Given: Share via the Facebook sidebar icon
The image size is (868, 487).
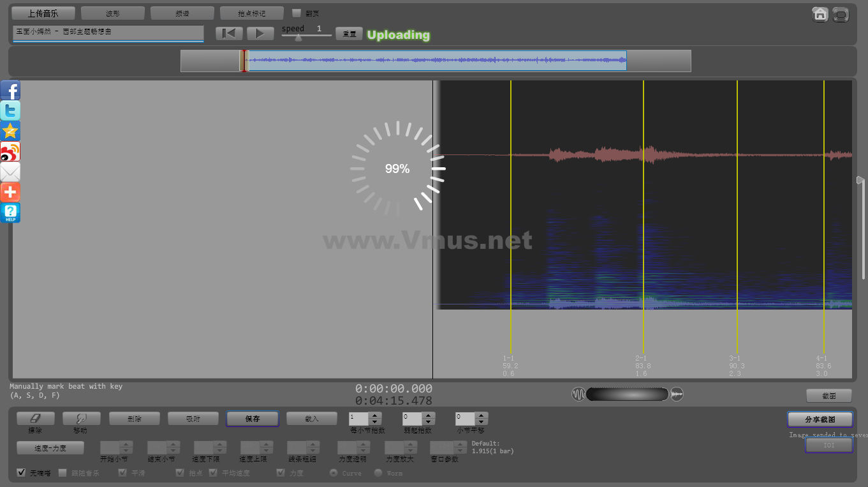Looking at the screenshot, I should point(10,91).
